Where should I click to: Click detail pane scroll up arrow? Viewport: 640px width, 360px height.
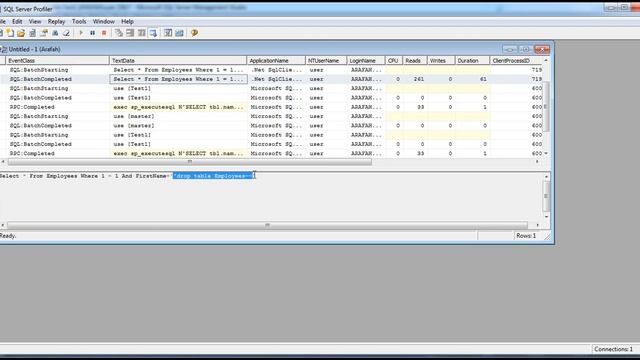point(547,177)
